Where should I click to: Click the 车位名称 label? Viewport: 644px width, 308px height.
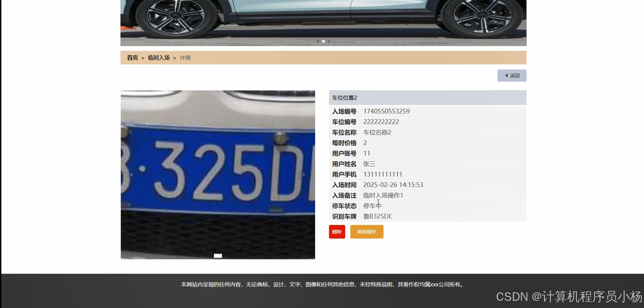344,132
